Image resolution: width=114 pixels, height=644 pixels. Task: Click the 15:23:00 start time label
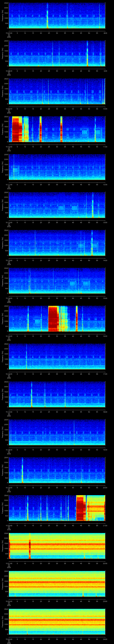point(9,639)
